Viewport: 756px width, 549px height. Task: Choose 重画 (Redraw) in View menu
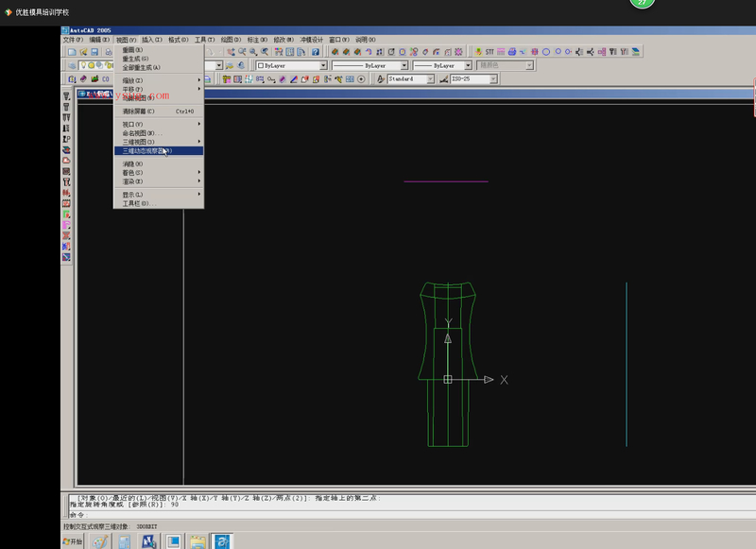point(159,50)
